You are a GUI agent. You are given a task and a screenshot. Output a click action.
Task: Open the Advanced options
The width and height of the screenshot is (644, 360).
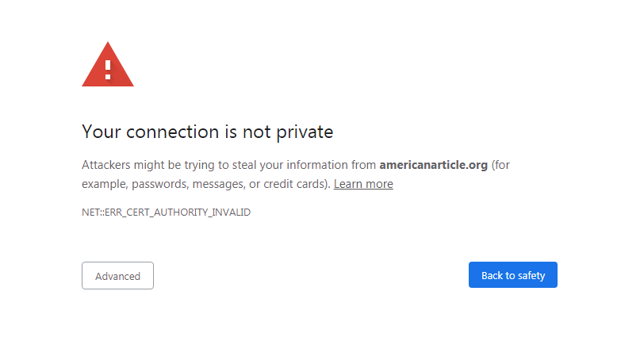[117, 276]
